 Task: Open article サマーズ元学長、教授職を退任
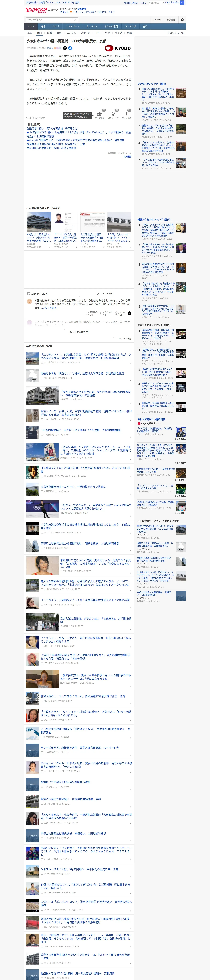coord(80,748)
